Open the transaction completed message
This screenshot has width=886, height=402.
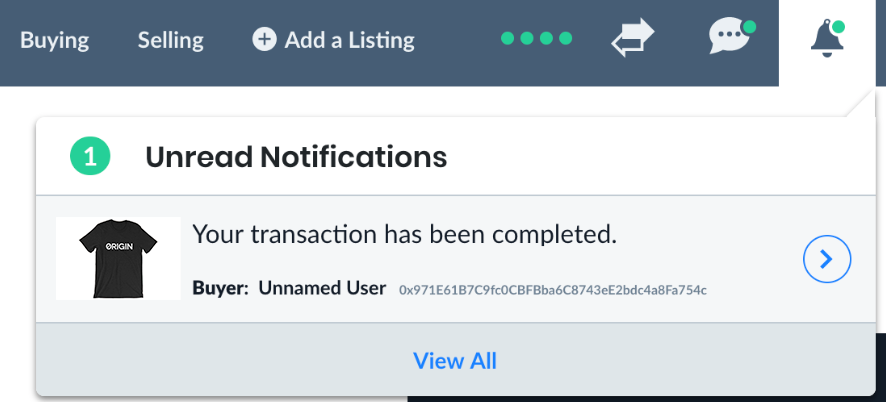(x=405, y=235)
